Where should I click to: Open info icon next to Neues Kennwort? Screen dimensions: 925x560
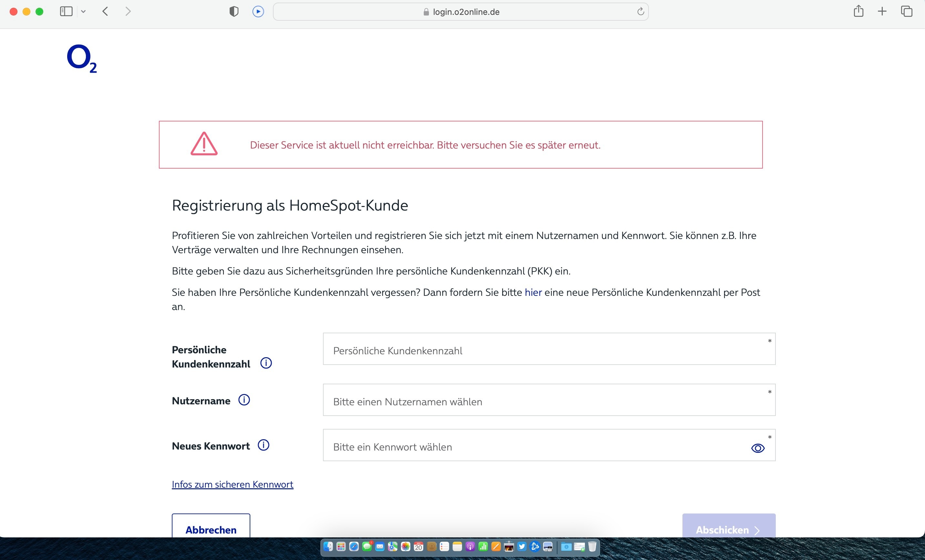[x=264, y=445]
